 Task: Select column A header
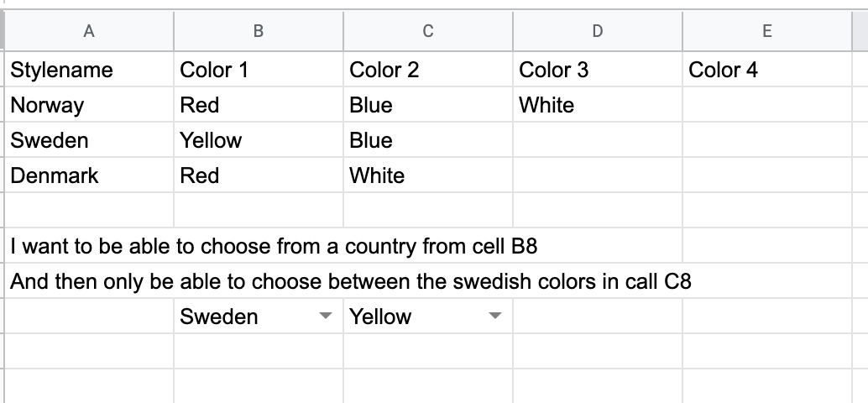[89, 32]
